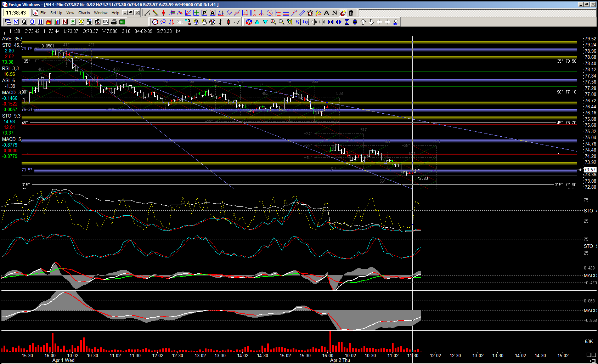Click the padlock L icon
The image size is (598, 364).
pos(204,22)
